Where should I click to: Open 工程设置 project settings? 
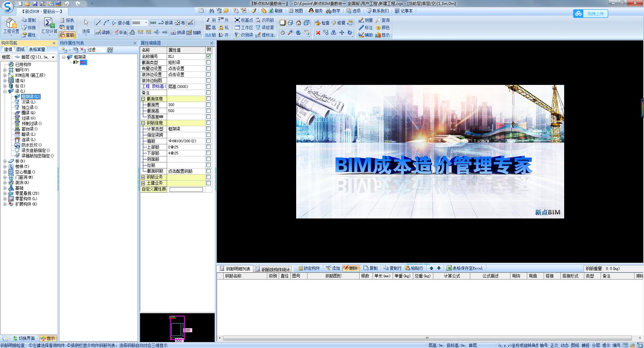pos(11,26)
